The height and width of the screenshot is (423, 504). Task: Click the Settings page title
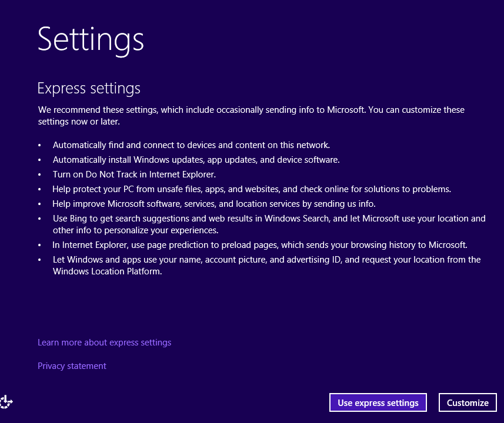(x=91, y=39)
